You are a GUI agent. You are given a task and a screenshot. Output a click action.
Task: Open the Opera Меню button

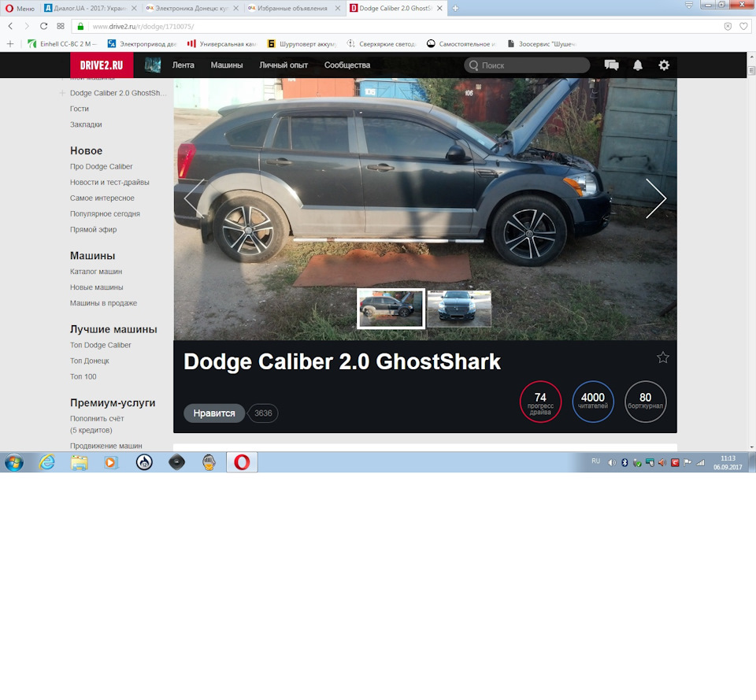point(20,8)
